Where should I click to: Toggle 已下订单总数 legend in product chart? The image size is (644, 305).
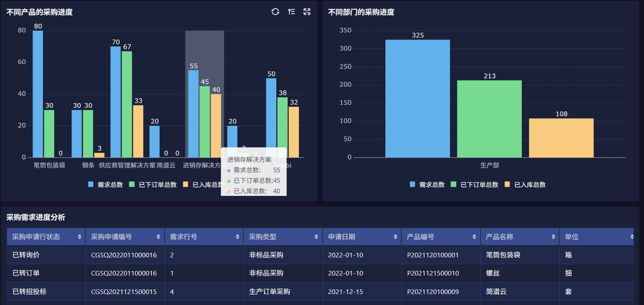153,185
